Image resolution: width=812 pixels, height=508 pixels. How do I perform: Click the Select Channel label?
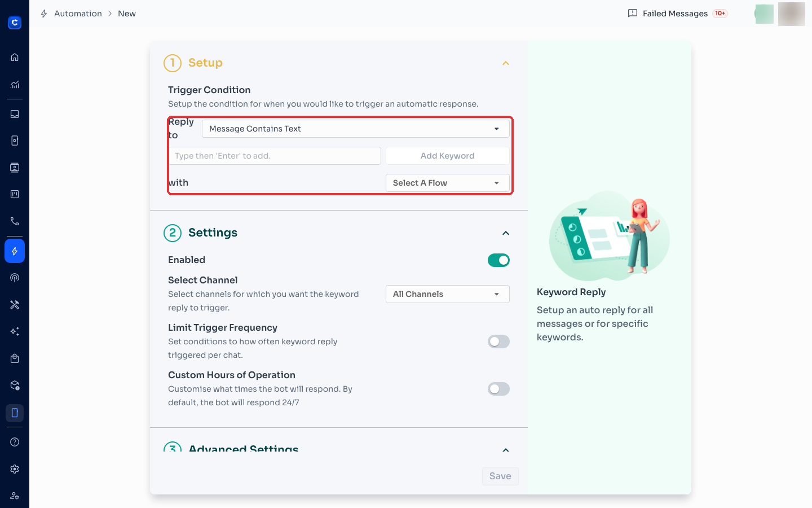click(202, 280)
